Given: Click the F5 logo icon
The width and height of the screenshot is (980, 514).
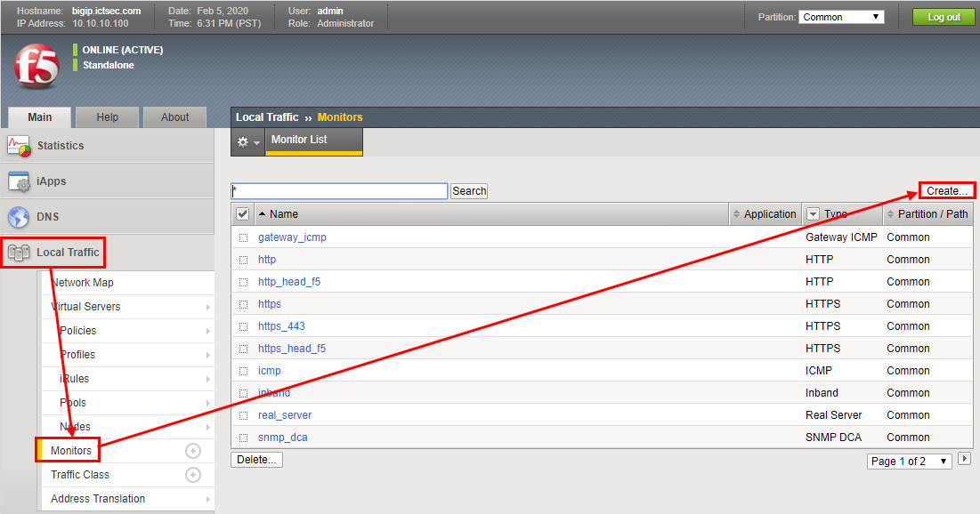Looking at the screenshot, I should pyautogui.click(x=36, y=66).
